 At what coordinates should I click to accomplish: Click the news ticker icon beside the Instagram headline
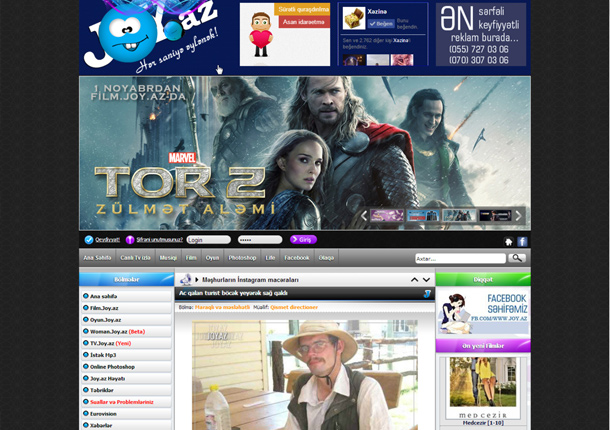pyautogui.click(x=184, y=280)
